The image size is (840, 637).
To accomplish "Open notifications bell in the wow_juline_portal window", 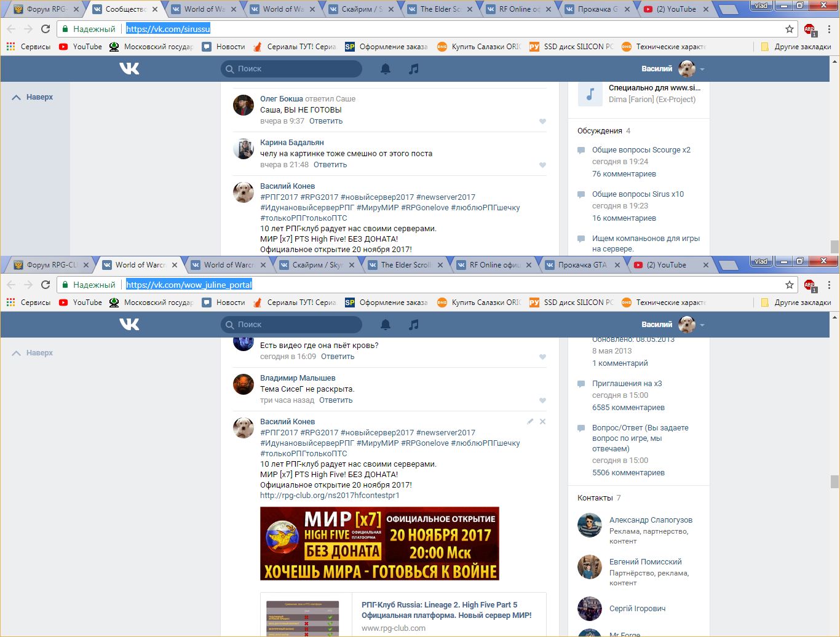I will (x=386, y=325).
